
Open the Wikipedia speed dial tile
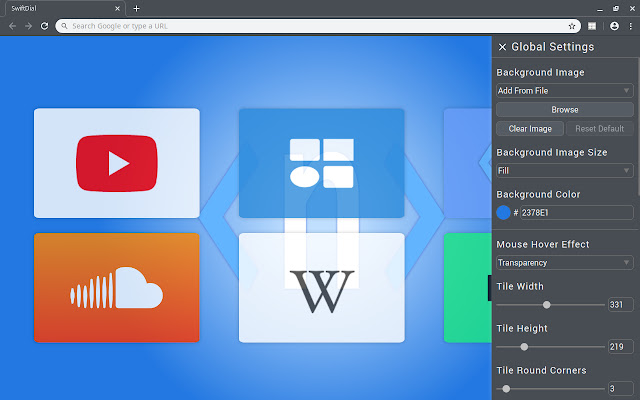click(x=322, y=288)
